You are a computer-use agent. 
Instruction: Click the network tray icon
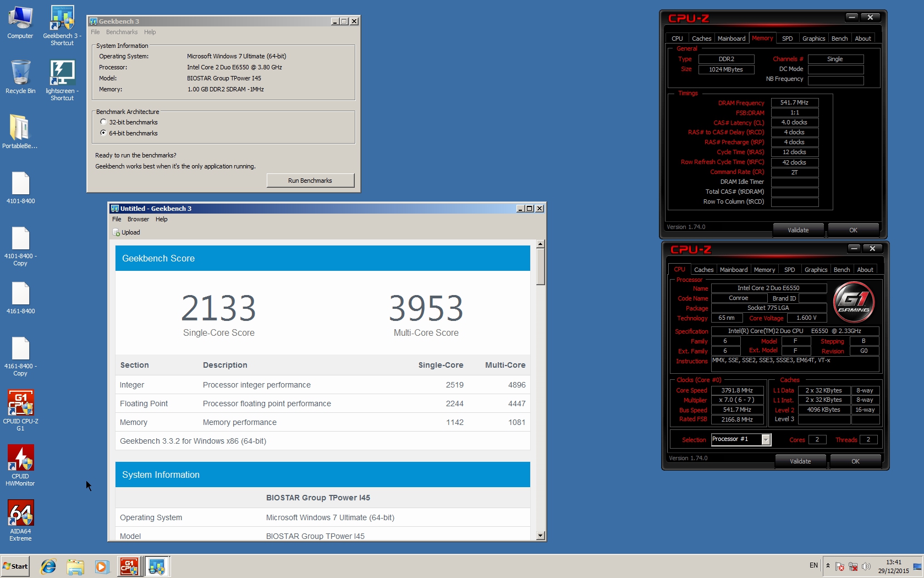(853, 566)
